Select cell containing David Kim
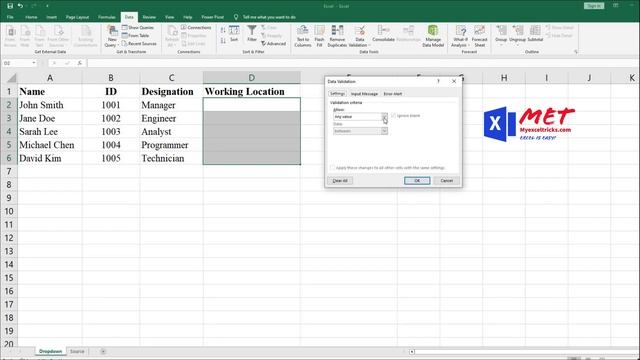 point(50,158)
